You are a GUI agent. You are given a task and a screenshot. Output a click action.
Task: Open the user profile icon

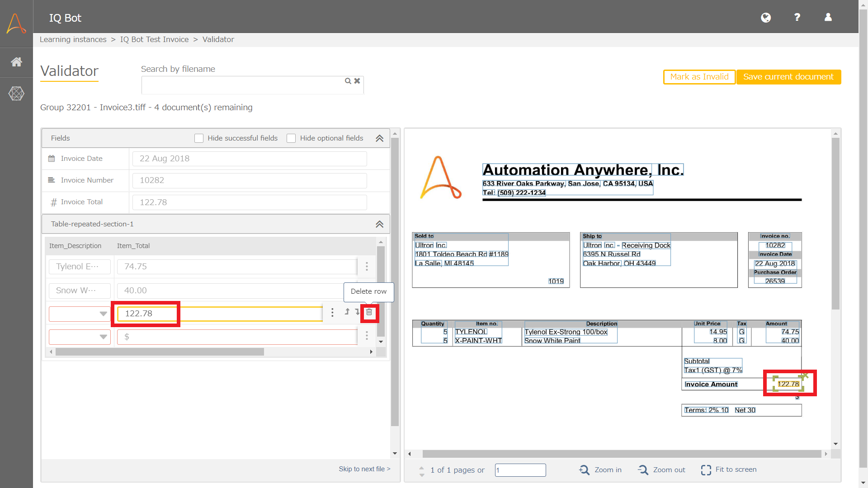(x=828, y=17)
